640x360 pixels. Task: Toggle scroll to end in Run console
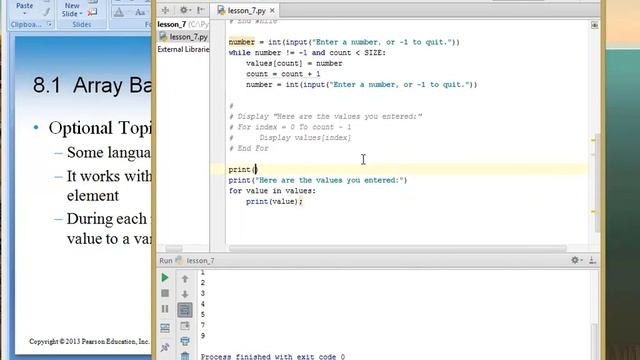(185, 326)
